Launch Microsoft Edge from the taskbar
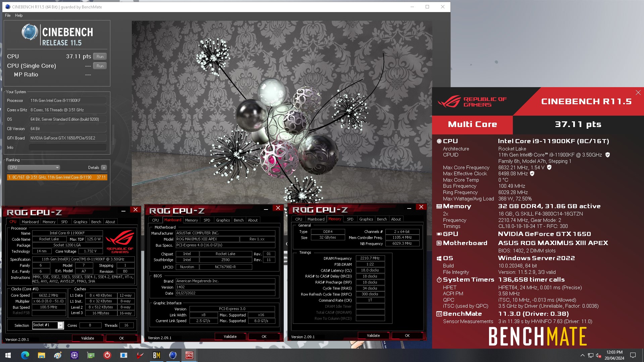The width and height of the screenshot is (644, 362). pyautogui.click(x=25, y=355)
